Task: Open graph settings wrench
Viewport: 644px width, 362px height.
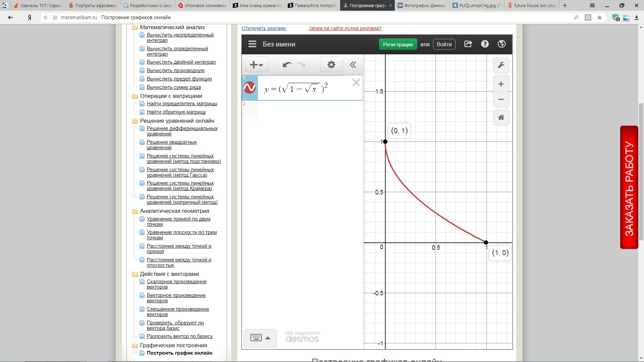Action: (x=501, y=65)
